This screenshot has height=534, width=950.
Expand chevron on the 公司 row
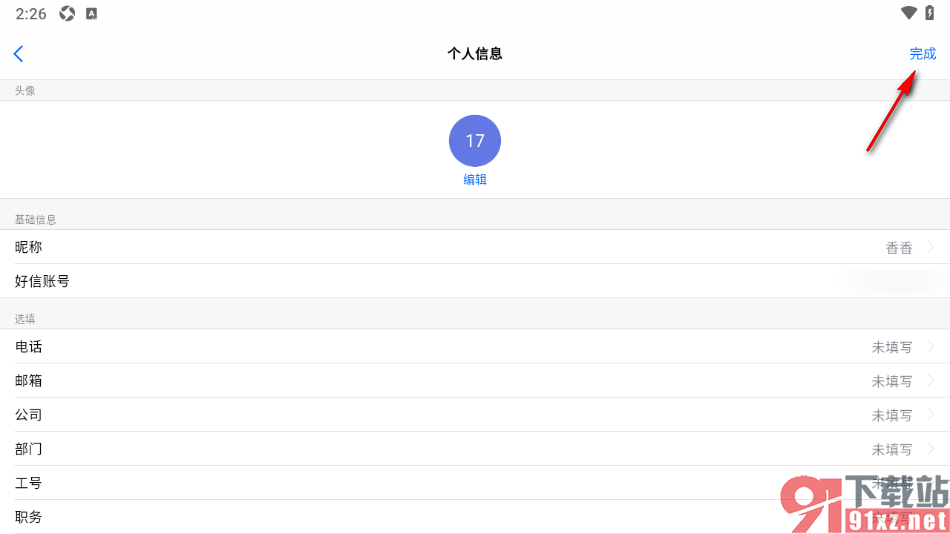point(931,415)
